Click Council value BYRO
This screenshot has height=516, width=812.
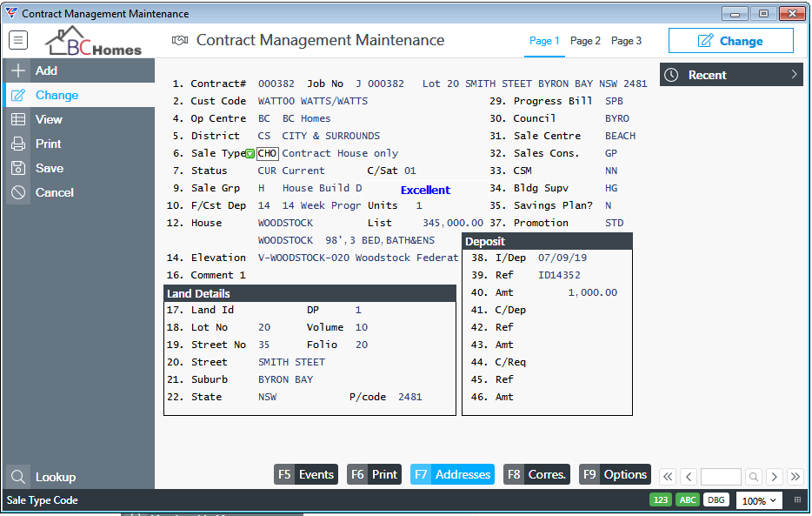[x=616, y=118]
